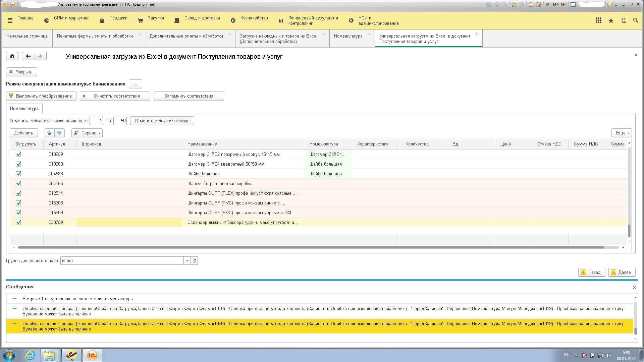Expand the Еще menu

622,133
